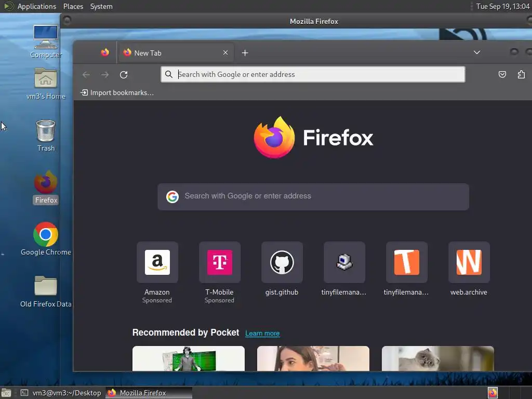This screenshot has width=532, height=399.
Task: Open the Pocket story with green screen
Action: 188,358
